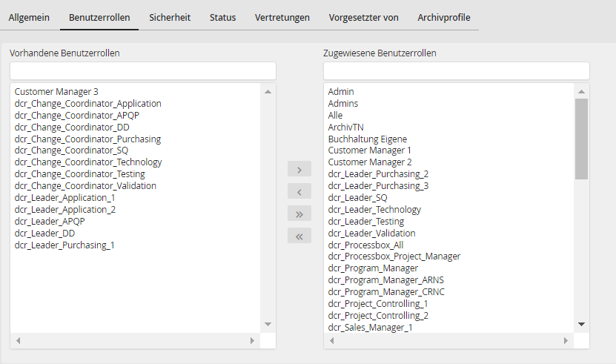Remove selected role from assigned list

(x=299, y=192)
